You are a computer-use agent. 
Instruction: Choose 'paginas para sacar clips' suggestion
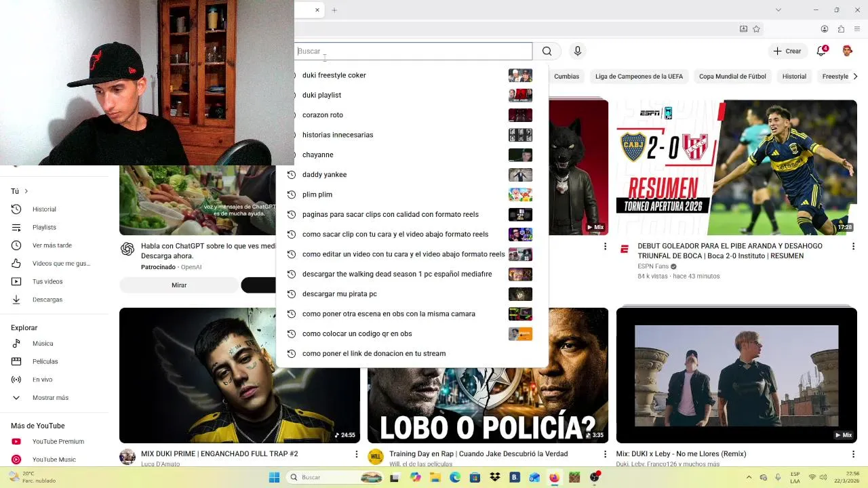[x=412, y=214]
